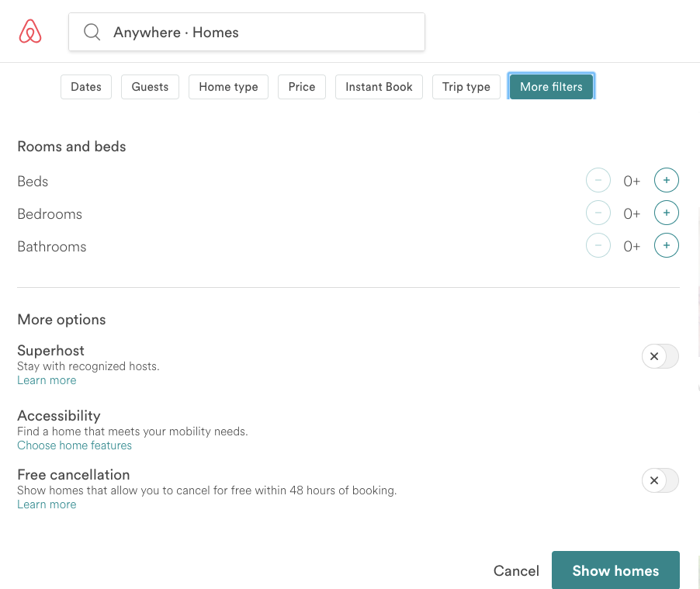This screenshot has width=700, height=589.
Task: Increment Bedrooms using the plus icon
Action: (666, 212)
